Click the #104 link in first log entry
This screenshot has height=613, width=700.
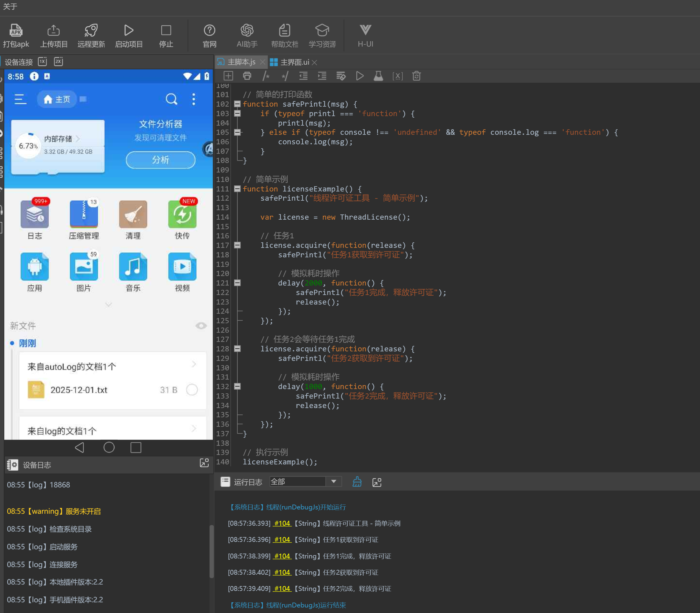tap(282, 523)
